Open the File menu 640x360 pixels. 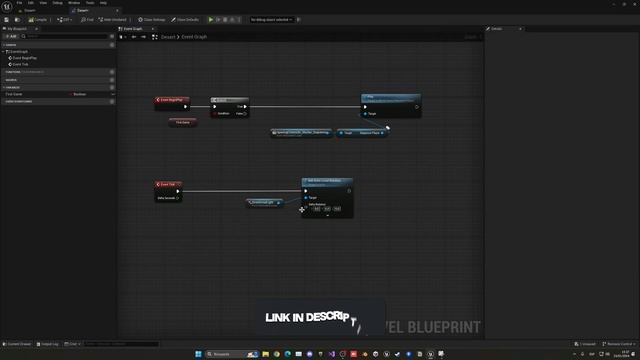(x=20, y=3)
